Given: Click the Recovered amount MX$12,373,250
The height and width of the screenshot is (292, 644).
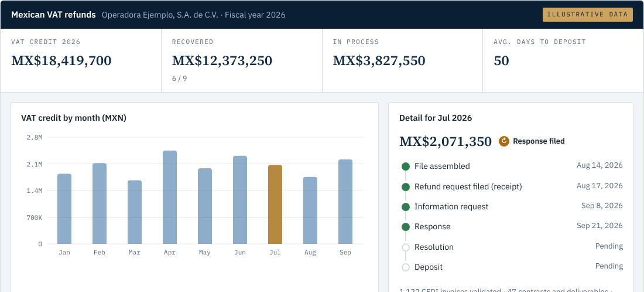Looking at the screenshot, I should point(222,60).
